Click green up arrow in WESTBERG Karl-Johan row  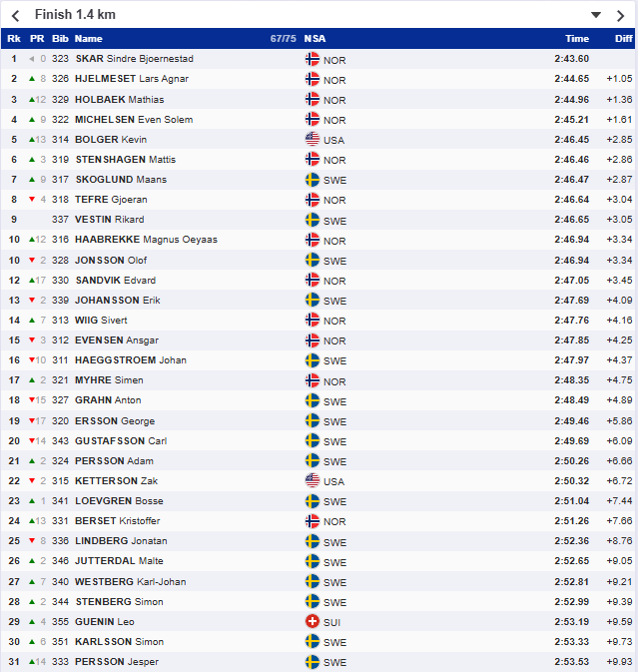pyautogui.click(x=32, y=581)
